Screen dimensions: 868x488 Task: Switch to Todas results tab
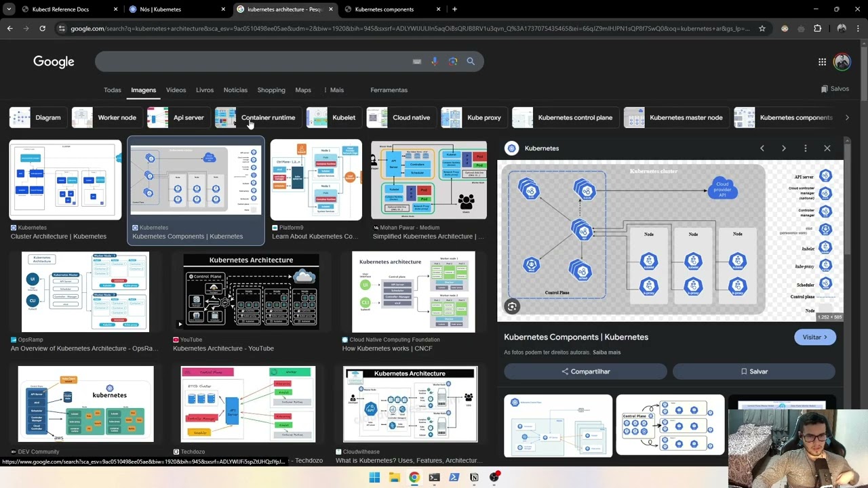tap(113, 90)
